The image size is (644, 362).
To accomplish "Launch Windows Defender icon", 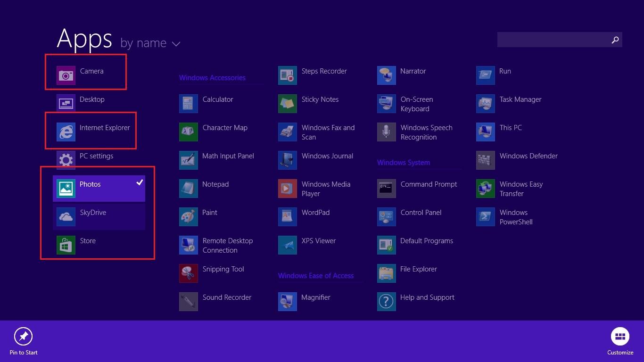I will coord(486,160).
